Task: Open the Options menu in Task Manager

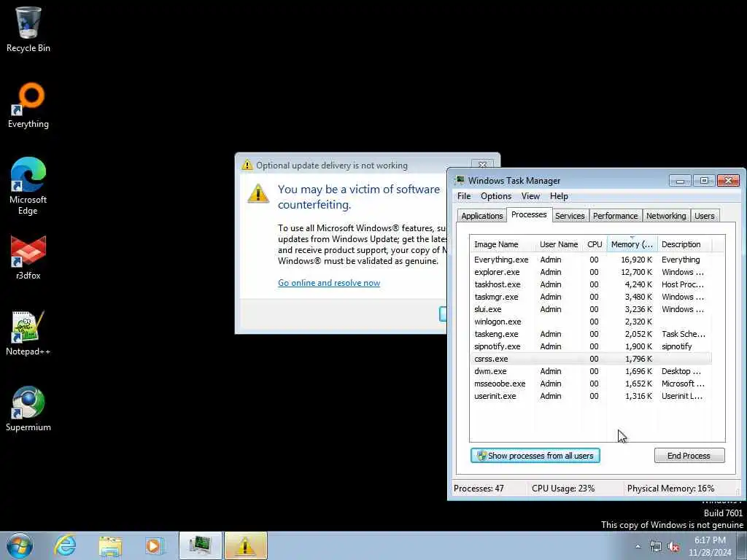Action: coord(496,196)
